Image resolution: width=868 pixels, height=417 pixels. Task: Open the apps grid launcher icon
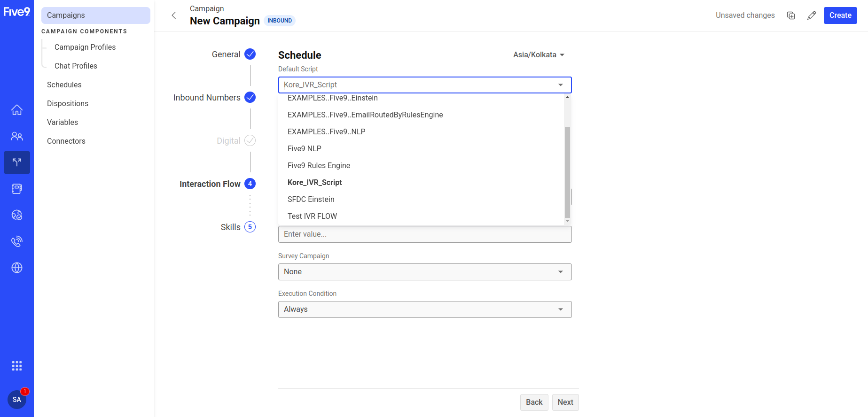pyautogui.click(x=17, y=366)
